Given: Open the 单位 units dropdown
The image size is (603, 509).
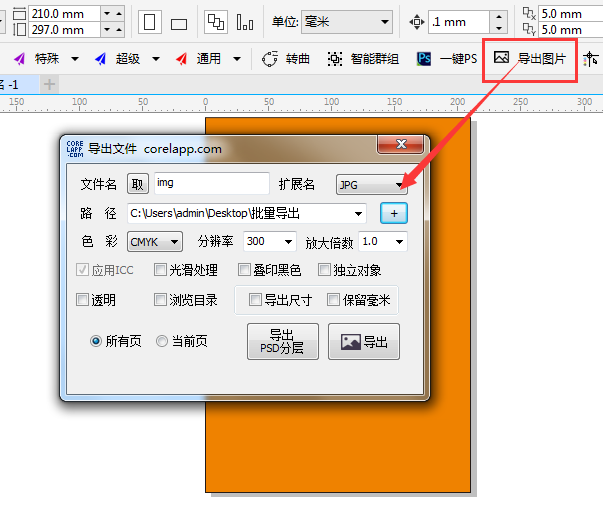Looking at the screenshot, I should pos(347,22).
